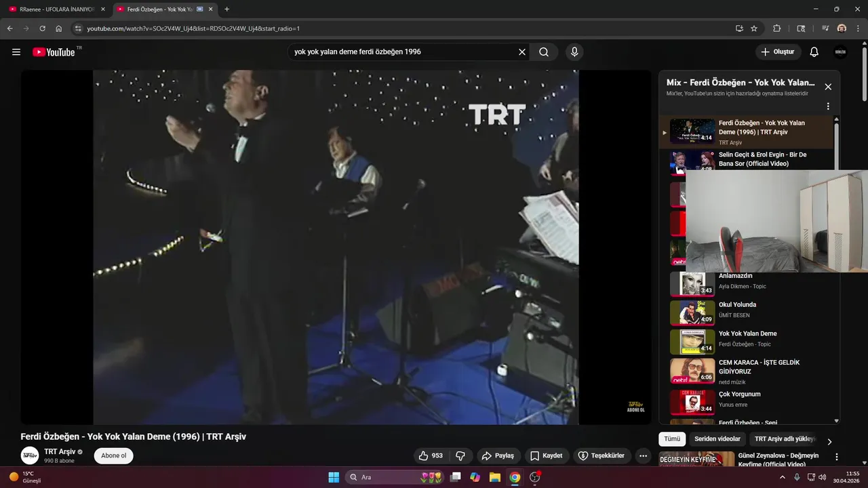This screenshot has width=868, height=488.
Task: Show hidden system tray icons chevron
Action: click(783, 477)
